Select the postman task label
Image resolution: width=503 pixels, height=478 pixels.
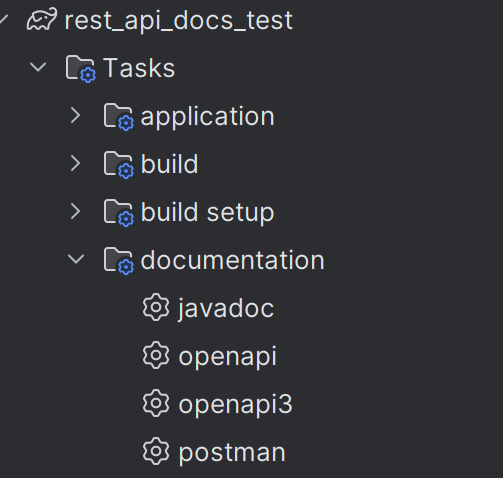point(232,453)
